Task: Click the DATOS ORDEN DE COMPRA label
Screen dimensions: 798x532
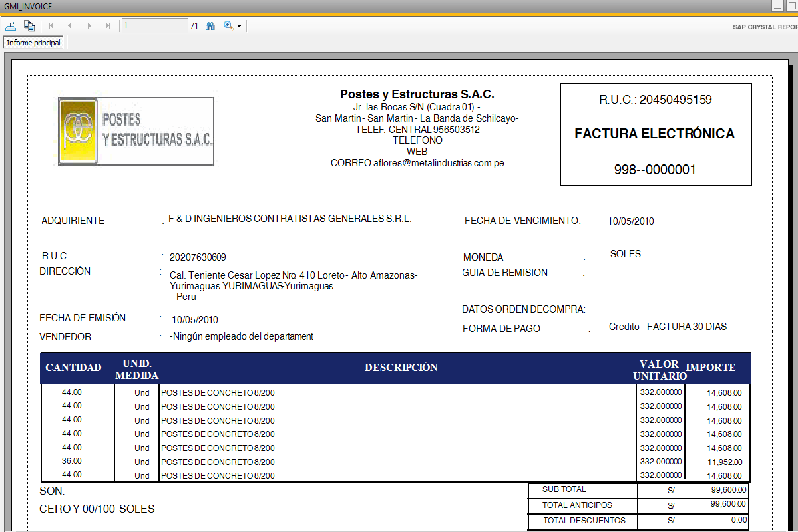Action: 524,309
